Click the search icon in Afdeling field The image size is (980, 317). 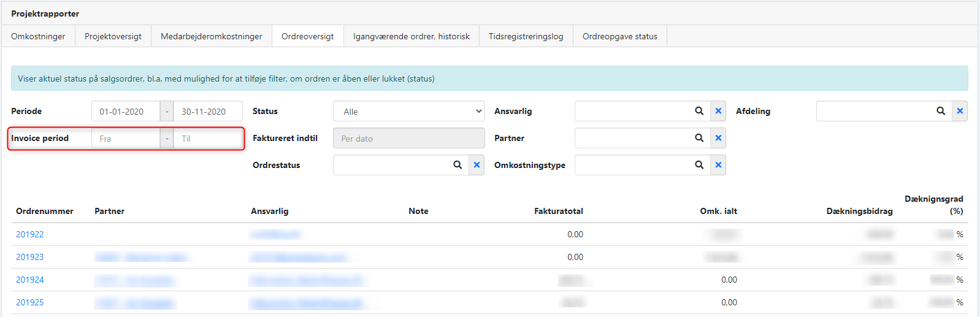(x=940, y=111)
